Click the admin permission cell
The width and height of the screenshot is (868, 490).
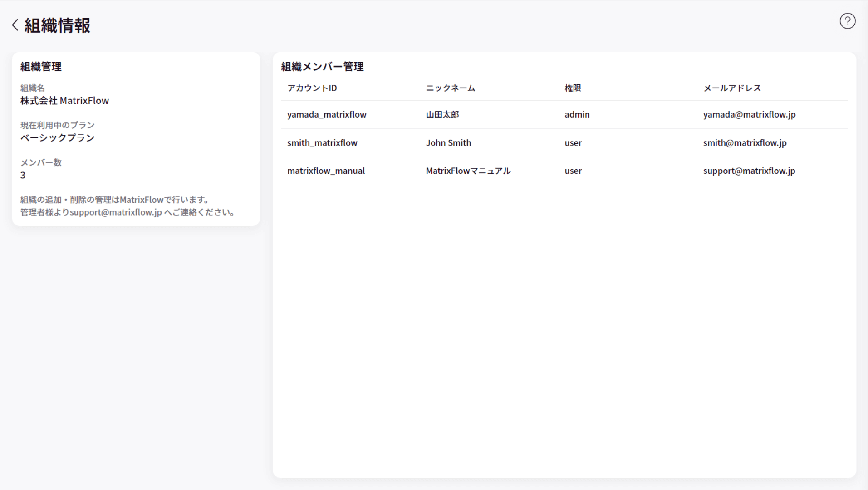577,114
